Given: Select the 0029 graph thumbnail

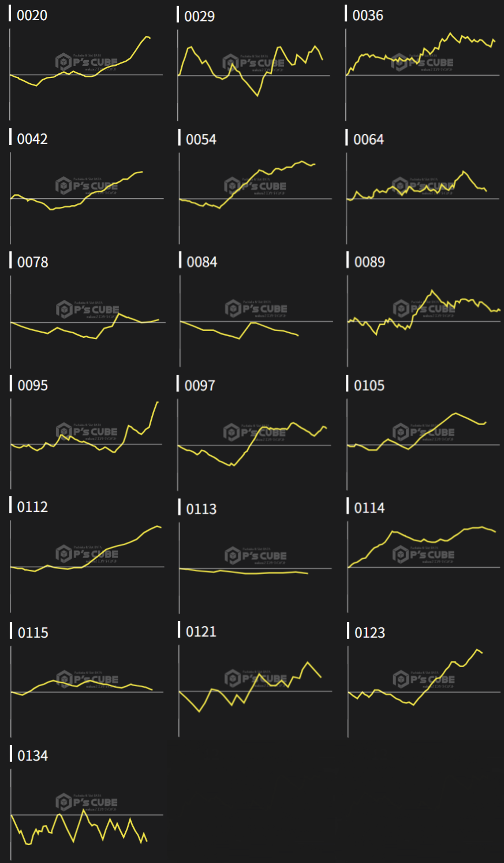Looking at the screenshot, I should 255,74.
